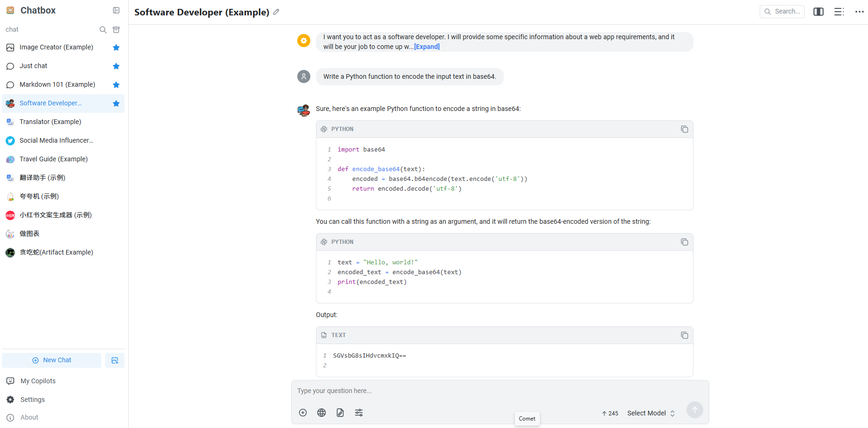Edit the conversation title with pencil icon
The height and width of the screenshot is (428, 868).
tap(276, 12)
